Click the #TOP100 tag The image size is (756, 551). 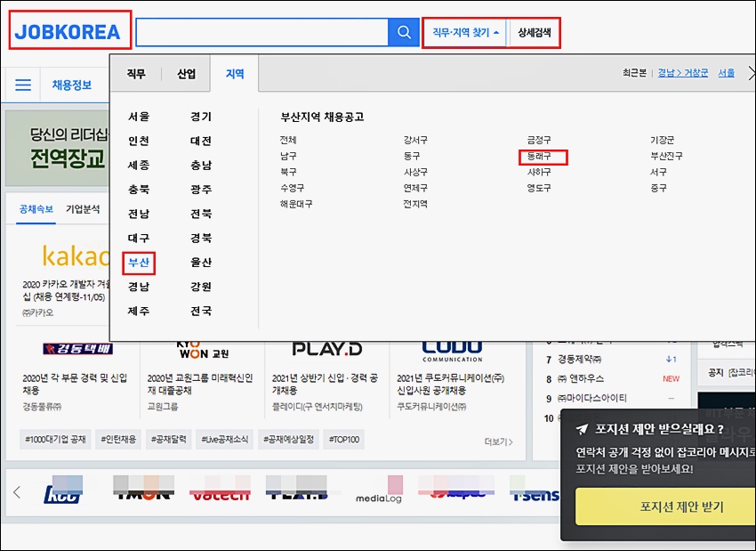coord(344,440)
